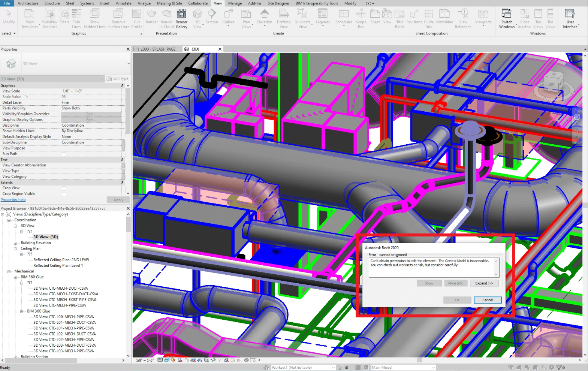Image resolution: width=588 pixels, height=371 pixels.
Task: Close the Project Browser panel
Action: [x=128, y=208]
